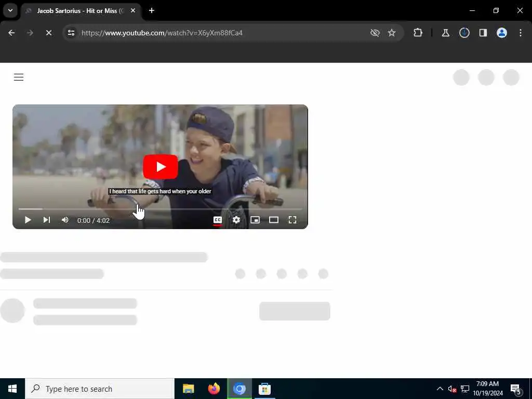Open the Chrome profile avatar
532x399 pixels.
[502, 33]
